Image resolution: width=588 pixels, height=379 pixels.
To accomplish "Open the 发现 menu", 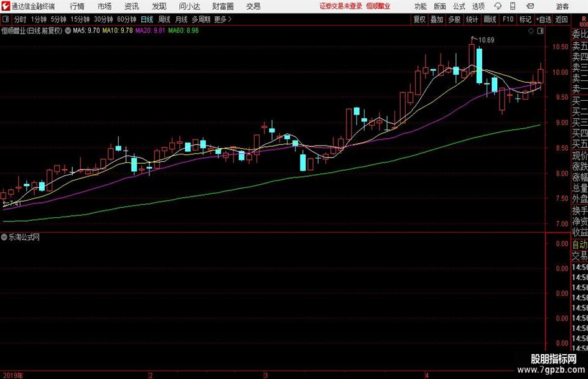I will click(159, 6).
